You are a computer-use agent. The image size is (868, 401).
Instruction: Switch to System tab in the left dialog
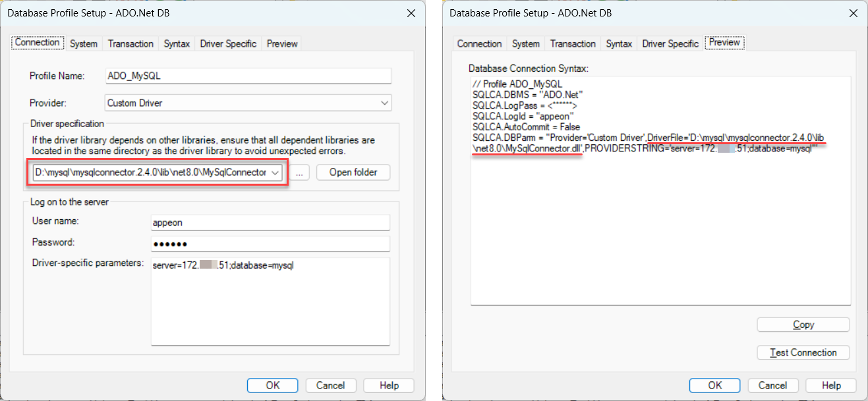(x=84, y=43)
